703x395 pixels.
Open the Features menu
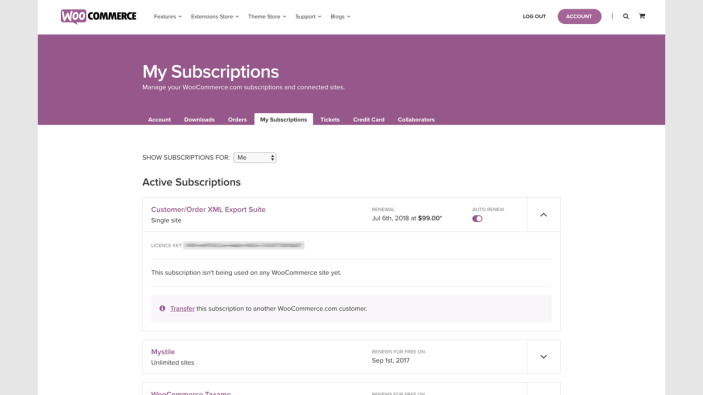168,17
